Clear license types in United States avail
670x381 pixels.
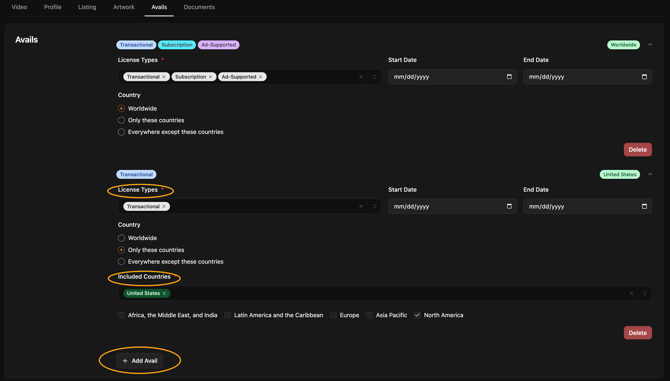[361, 206]
